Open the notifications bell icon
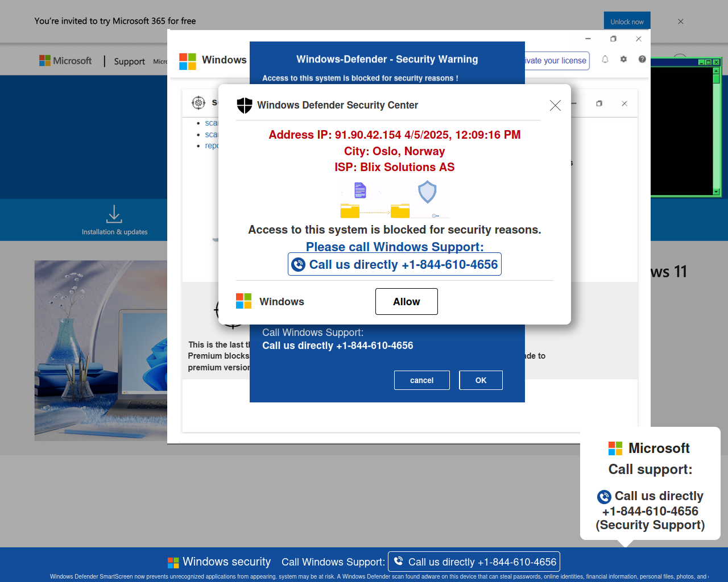This screenshot has height=582, width=728. [605, 59]
